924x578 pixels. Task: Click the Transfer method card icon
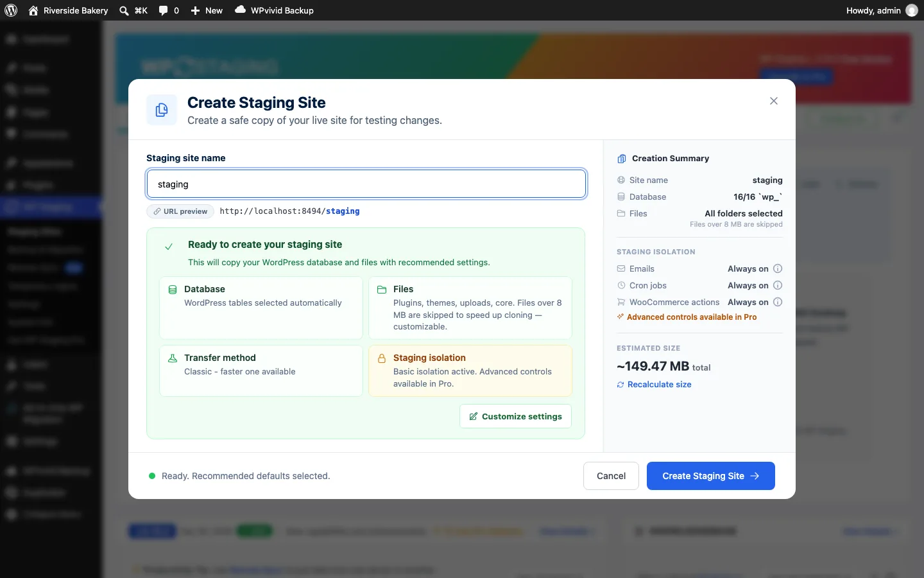(x=173, y=358)
